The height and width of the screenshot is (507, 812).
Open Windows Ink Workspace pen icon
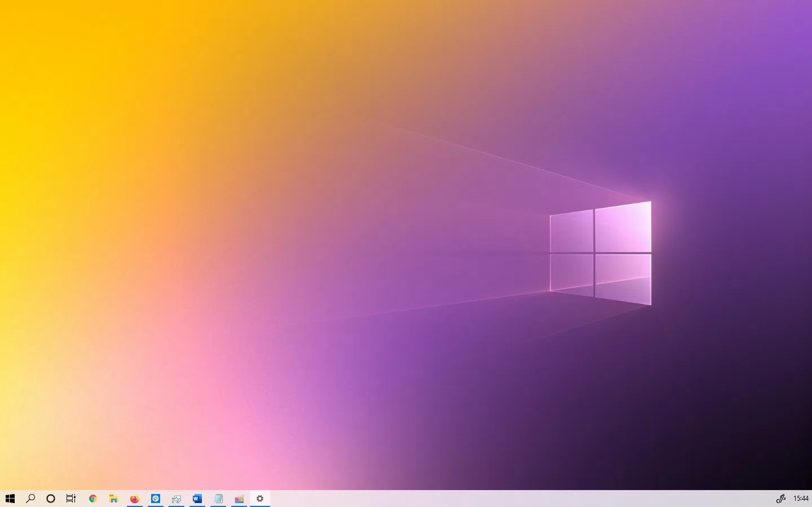tap(780, 499)
